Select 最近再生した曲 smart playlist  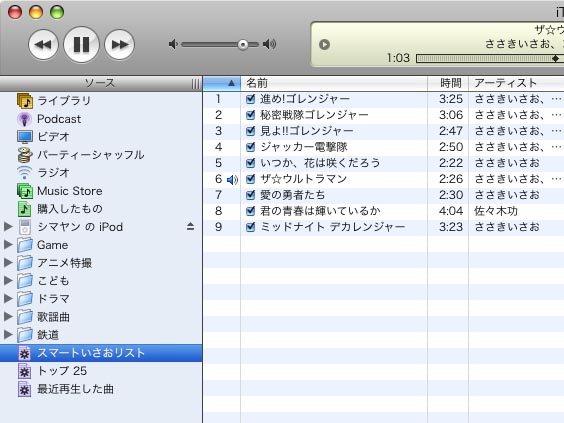[x=66, y=389]
